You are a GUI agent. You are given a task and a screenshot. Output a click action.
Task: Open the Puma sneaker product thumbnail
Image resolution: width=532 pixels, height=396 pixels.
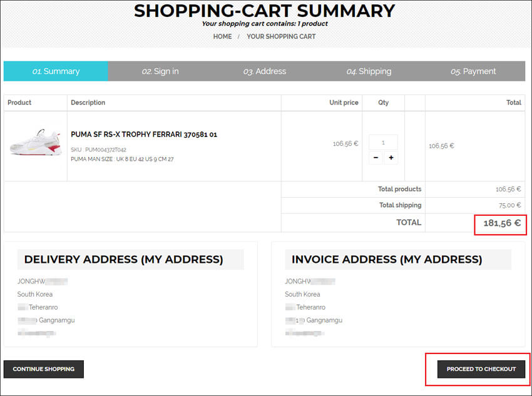pyautogui.click(x=36, y=142)
